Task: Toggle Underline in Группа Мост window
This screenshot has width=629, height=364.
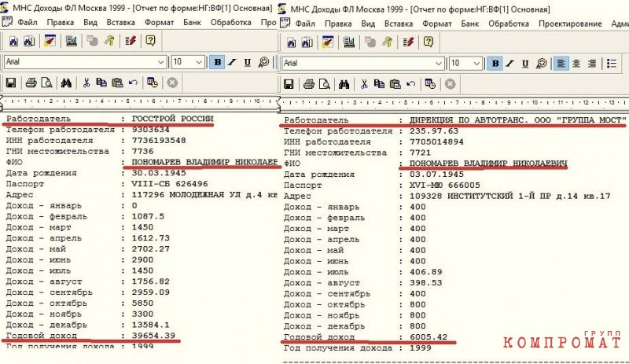Action: (x=525, y=64)
